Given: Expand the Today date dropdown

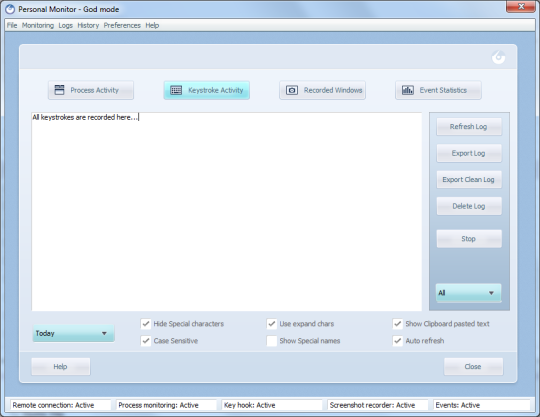Looking at the screenshot, I should [x=73, y=333].
